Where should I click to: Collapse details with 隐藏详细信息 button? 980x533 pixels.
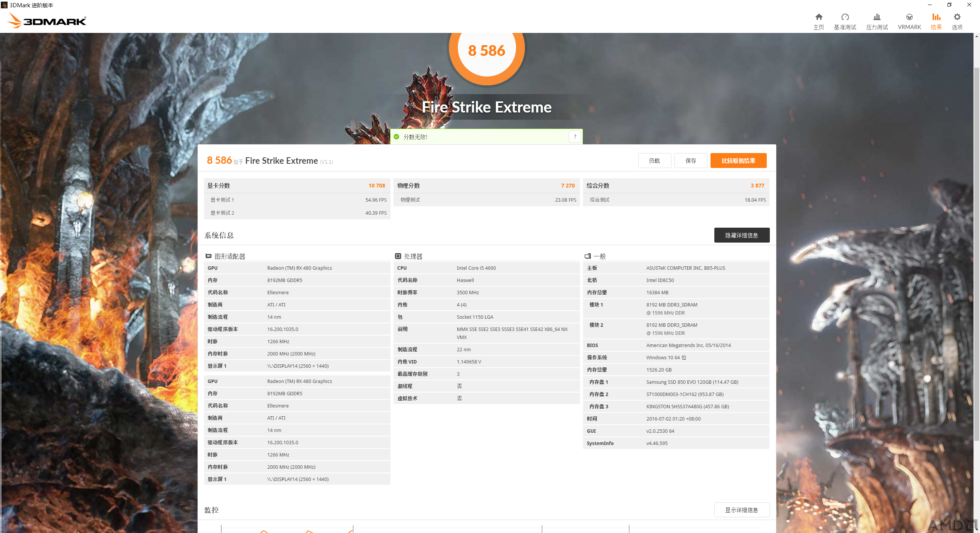(x=742, y=235)
